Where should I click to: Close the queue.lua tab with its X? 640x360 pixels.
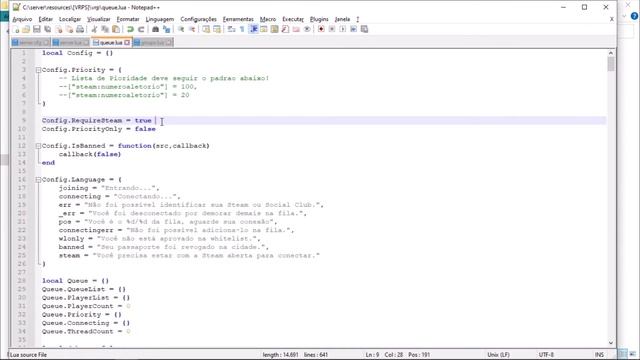pyautogui.click(x=127, y=42)
